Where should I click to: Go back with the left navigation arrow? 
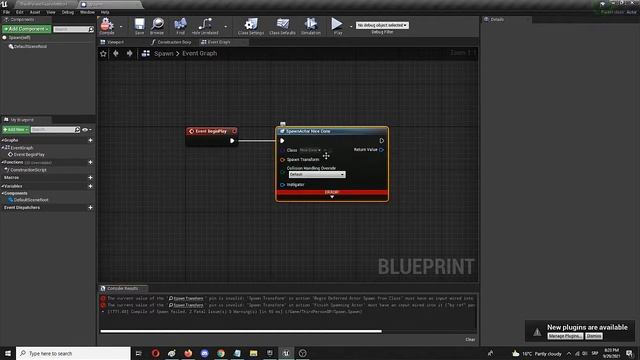click(x=116, y=53)
